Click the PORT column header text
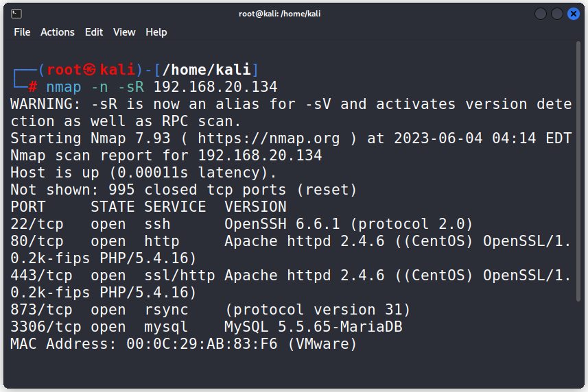588x392 pixels. coord(28,207)
